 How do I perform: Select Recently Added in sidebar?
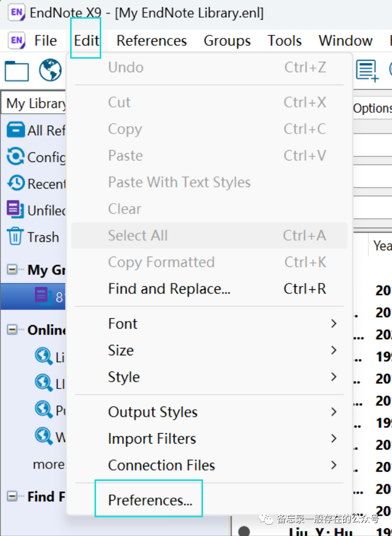click(x=35, y=183)
